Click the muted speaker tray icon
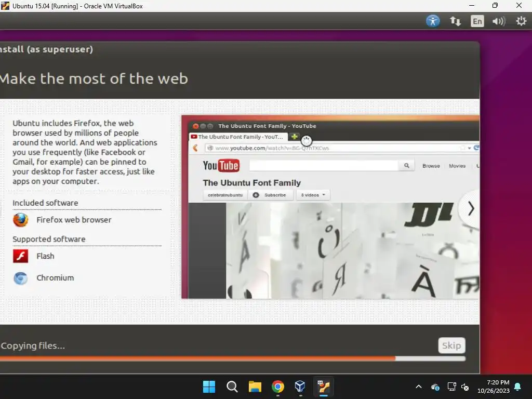Screen dimensions: 532x399 pyautogui.click(x=465, y=387)
